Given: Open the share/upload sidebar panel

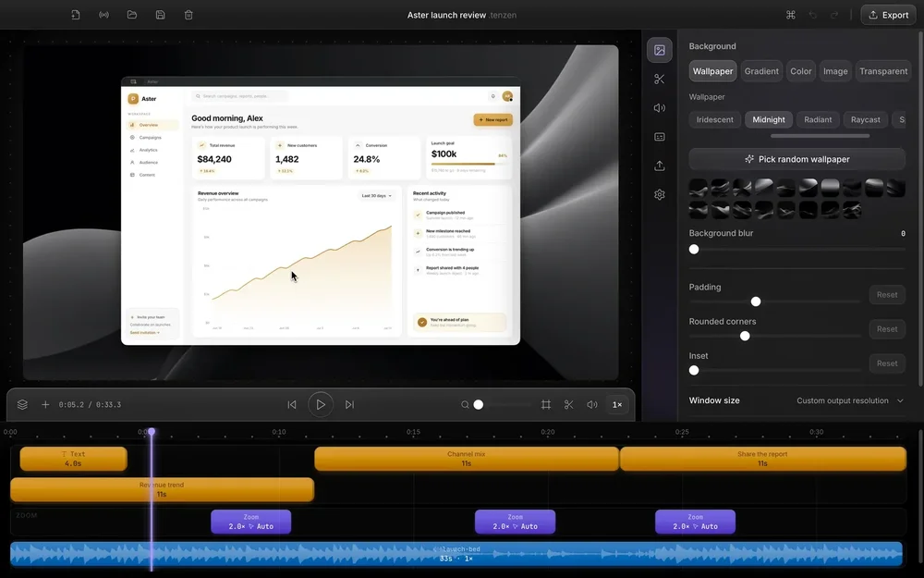Looking at the screenshot, I should click(660, 166).
